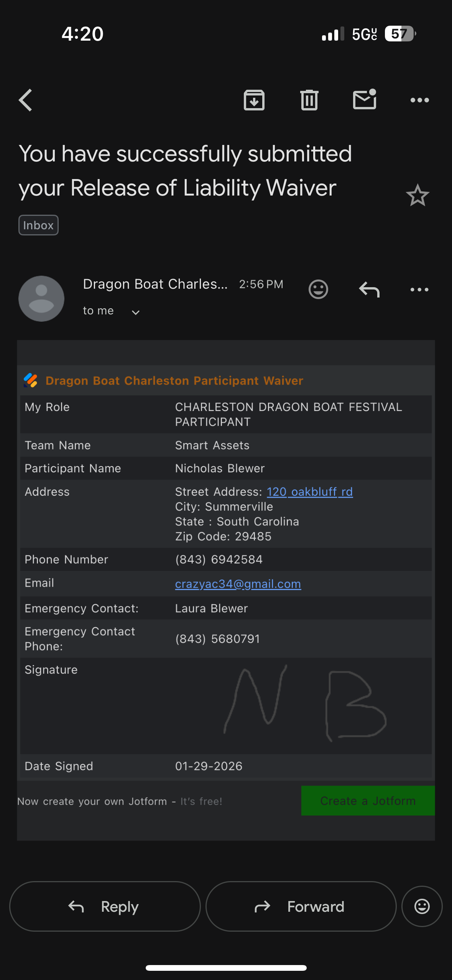452x980 pixels.
Task: Click the green Create a Jotform button
Action: point(368,801)
